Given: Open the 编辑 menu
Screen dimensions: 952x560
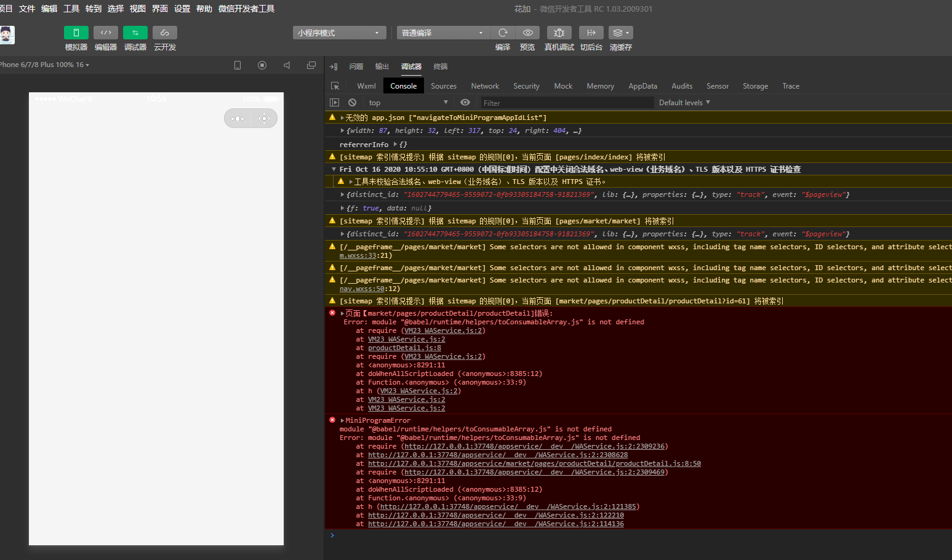Looking at the screenshot, I should tap(49, 9).
